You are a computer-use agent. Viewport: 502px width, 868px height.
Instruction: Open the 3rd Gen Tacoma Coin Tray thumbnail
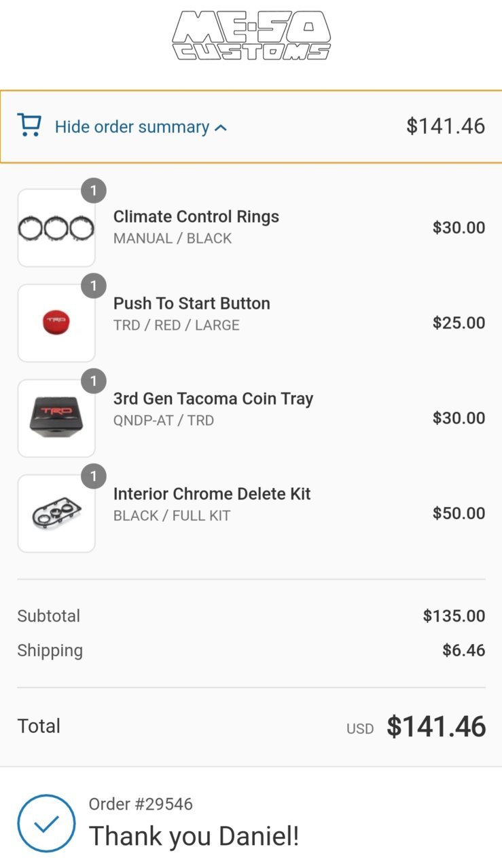(56, 418)
